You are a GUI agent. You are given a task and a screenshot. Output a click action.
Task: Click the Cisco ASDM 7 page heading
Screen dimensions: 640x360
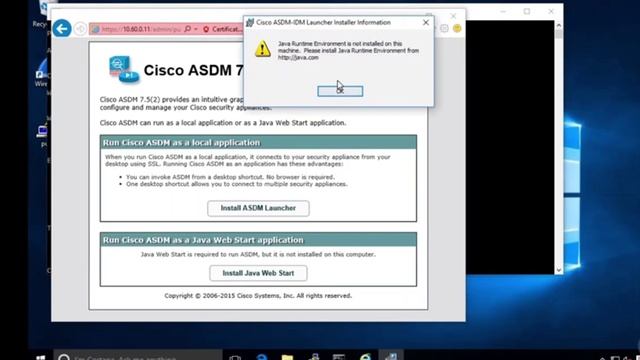pyautogui.click(x=193, y=70)
